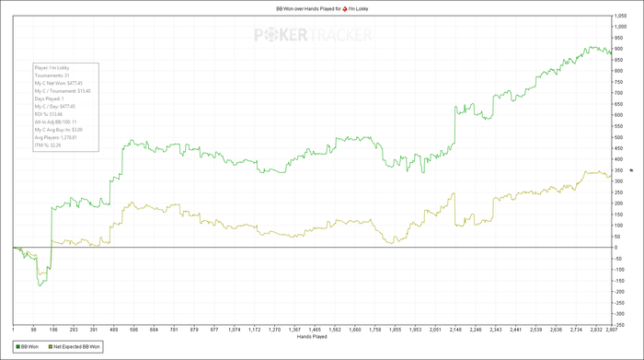Click the y-axis value '900'

coord(619,49)
